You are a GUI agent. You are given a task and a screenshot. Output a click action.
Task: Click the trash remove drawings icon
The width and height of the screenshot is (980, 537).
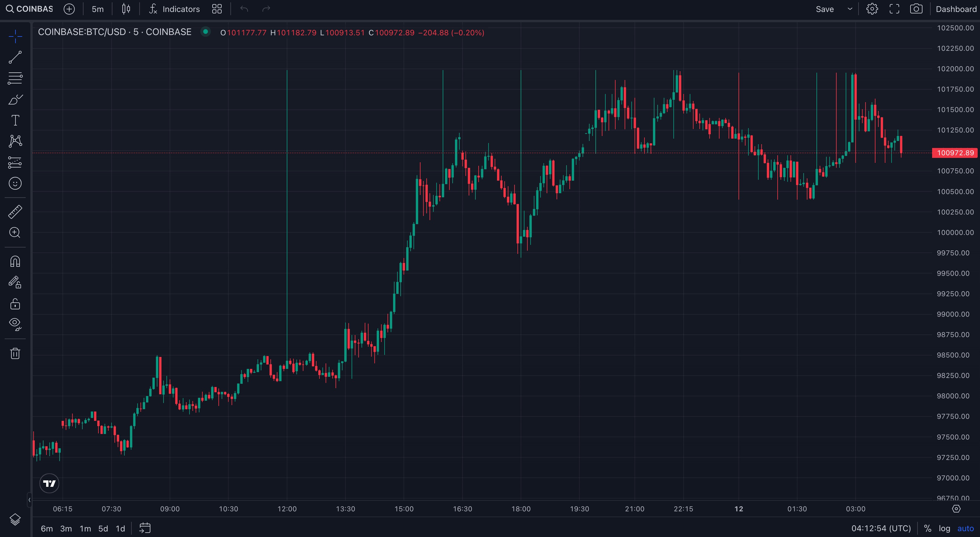pyautogui.click(x=15, y=353)
